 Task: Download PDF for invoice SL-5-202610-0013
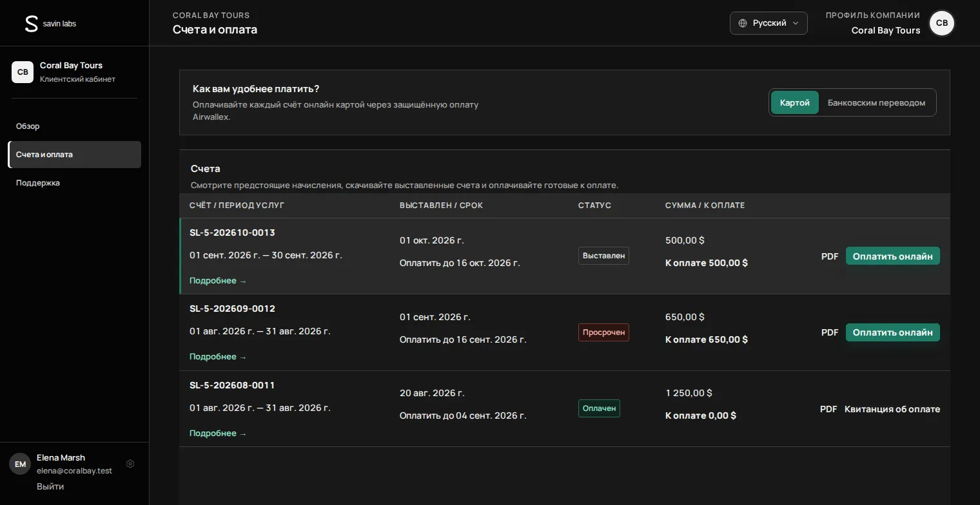tap(830, 256)
